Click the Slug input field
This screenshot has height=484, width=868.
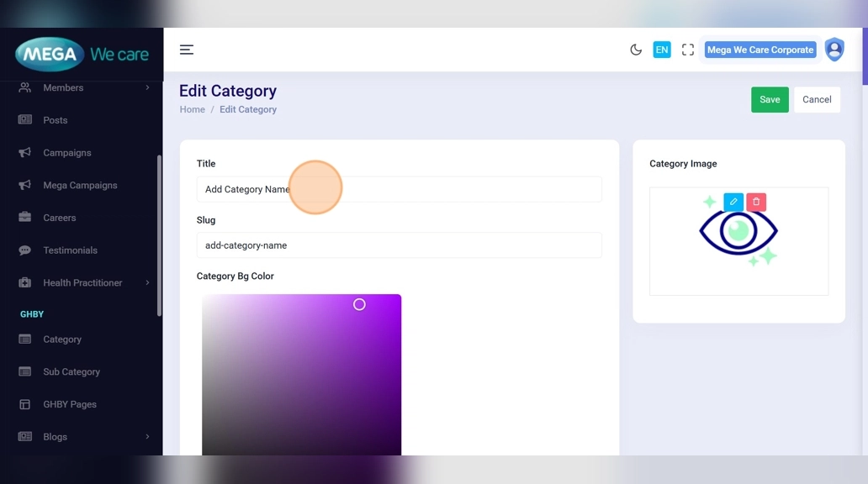(399, 245)
